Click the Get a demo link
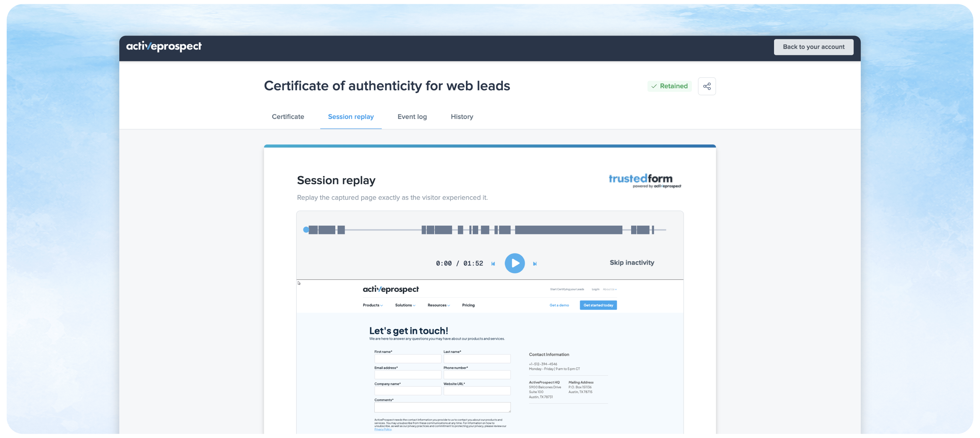This screenshot has width=980, height=438. point(559,305)
